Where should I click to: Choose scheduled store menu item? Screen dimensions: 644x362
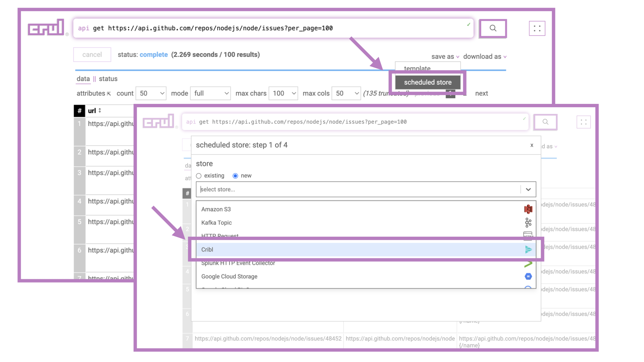coord(428,82)
